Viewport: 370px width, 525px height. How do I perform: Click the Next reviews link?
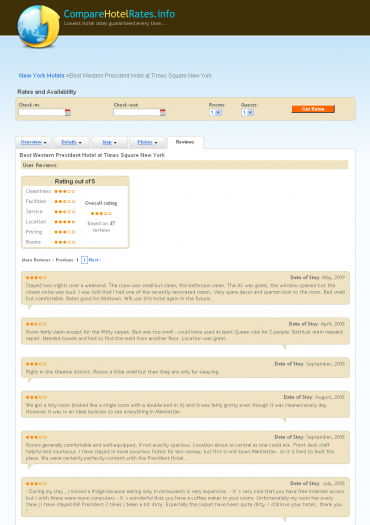95,260
